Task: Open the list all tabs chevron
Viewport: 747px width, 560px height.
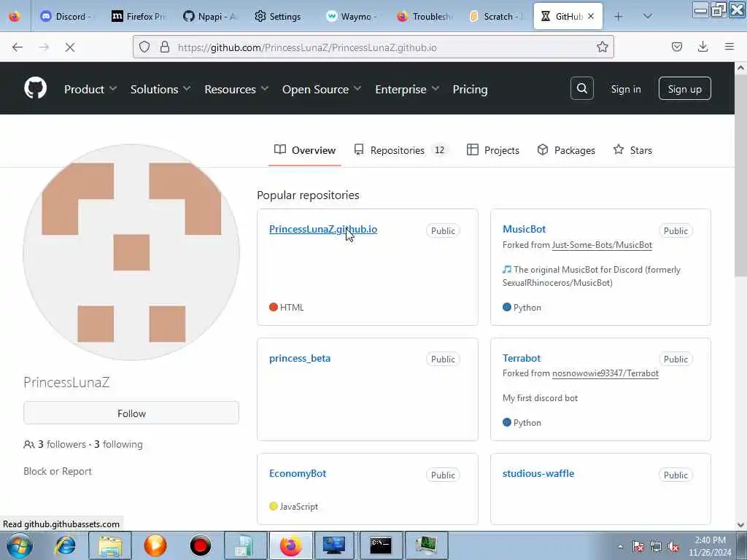Action: pos(647,16)
